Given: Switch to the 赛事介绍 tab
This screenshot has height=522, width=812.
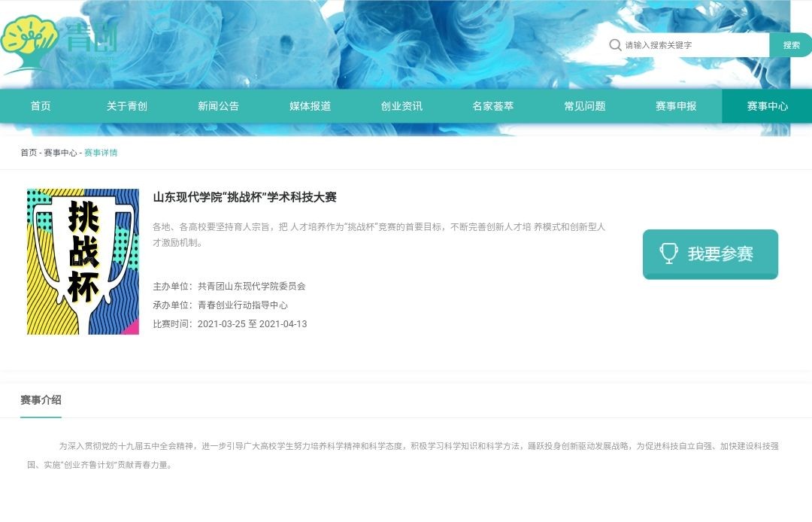Looking at the screenshot, I should (41, 400).
